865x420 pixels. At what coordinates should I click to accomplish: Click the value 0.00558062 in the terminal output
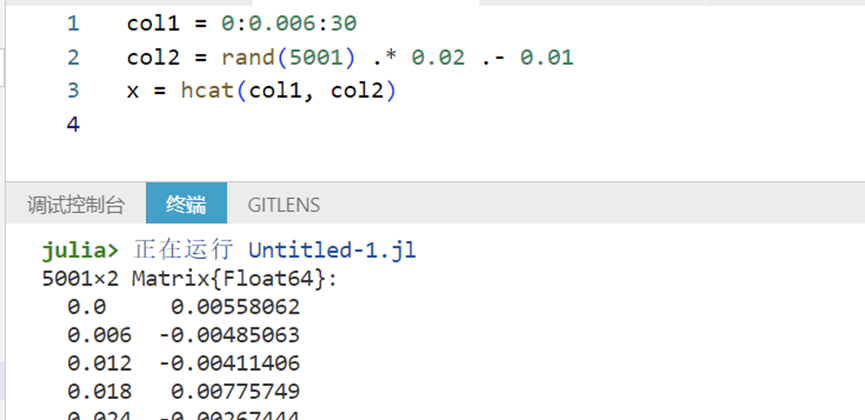[236, 307]
